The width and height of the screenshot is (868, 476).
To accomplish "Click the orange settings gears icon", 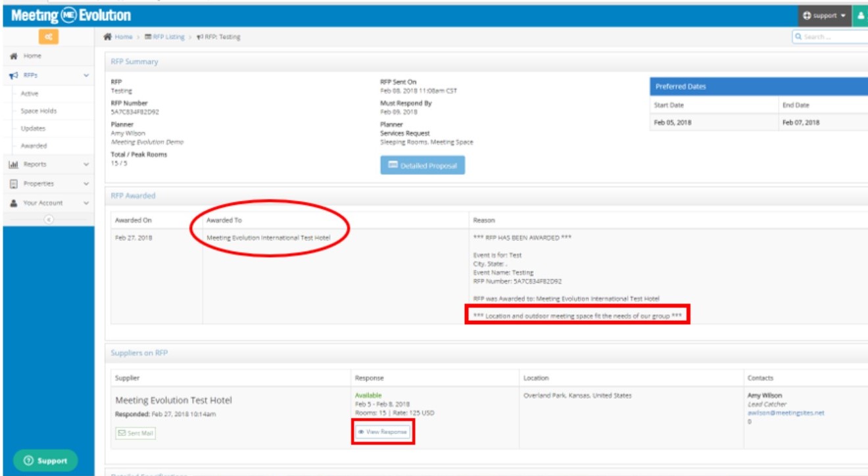I will 49,37.
